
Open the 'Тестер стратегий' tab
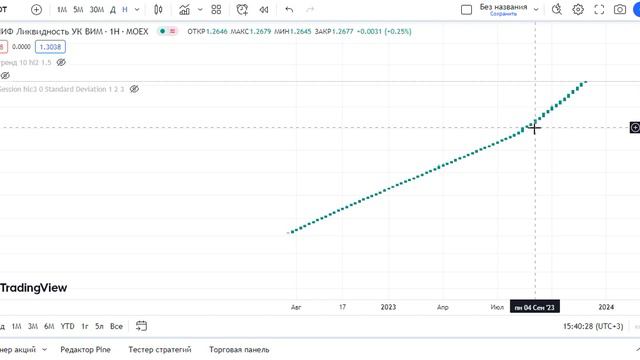point(160,349)
